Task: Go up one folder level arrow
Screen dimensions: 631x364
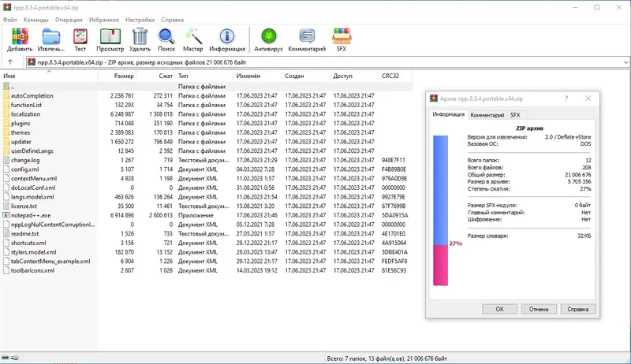Action: click(x=10, y=62)
